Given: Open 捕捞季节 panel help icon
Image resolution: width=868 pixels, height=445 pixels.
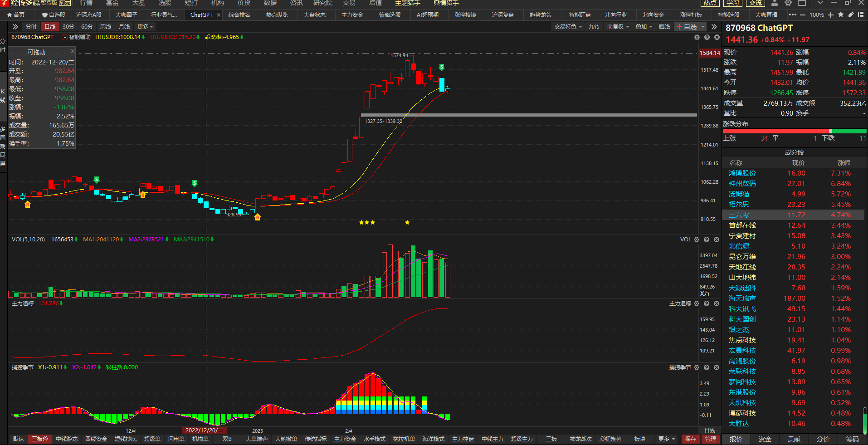Looking at the screenshot, I should (x=707, y=367).
